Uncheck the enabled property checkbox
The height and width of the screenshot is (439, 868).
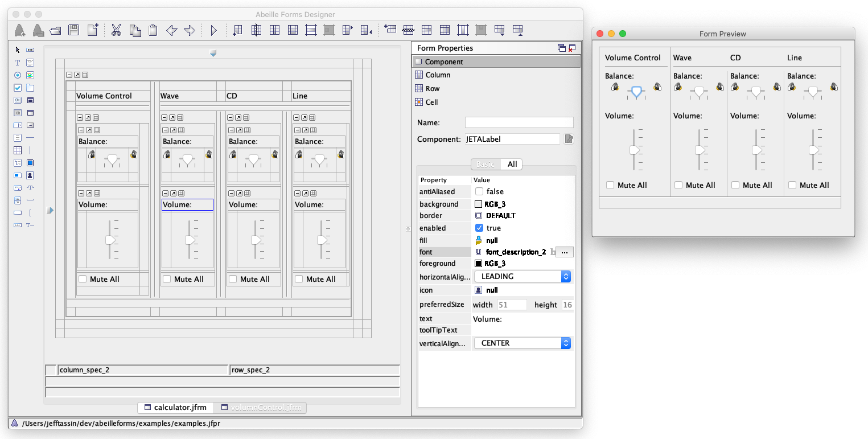pyautogui.click(x=479, y=228)
